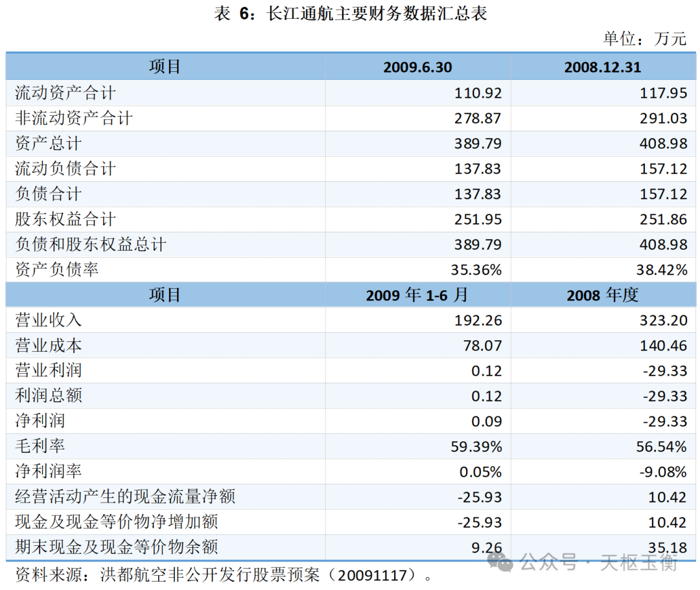Click the WeChat watermark icon at bottom right
This screenshot has width=700, height=590.
503,561
